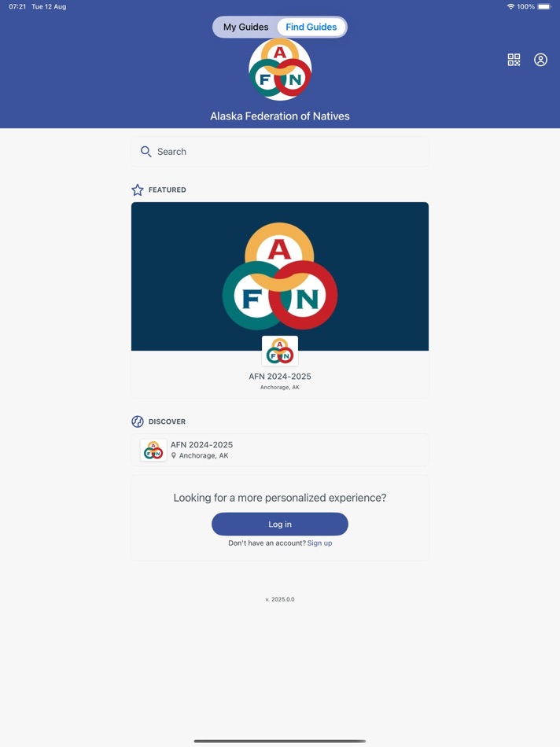Tap the small AFN icon in Discover list
This screenshot has height=747, width=560.
pos(153,451)
